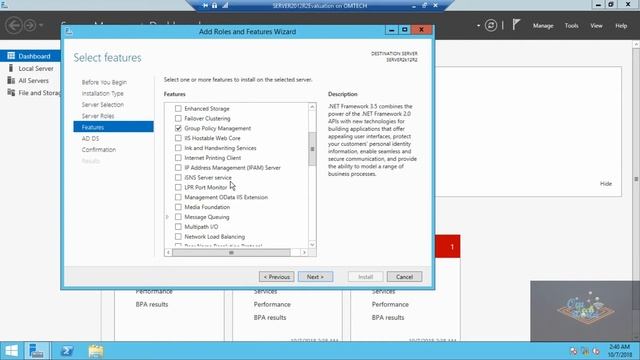Go to Server Selection step
This screenshot has width=640, height=360.
pos(102,104)
